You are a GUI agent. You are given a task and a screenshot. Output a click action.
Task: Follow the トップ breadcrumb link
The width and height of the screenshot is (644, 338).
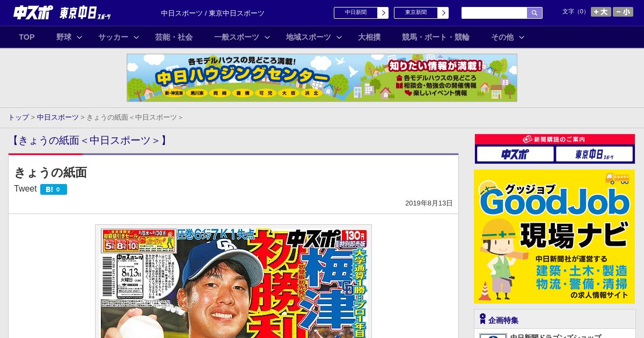(19, 117)
